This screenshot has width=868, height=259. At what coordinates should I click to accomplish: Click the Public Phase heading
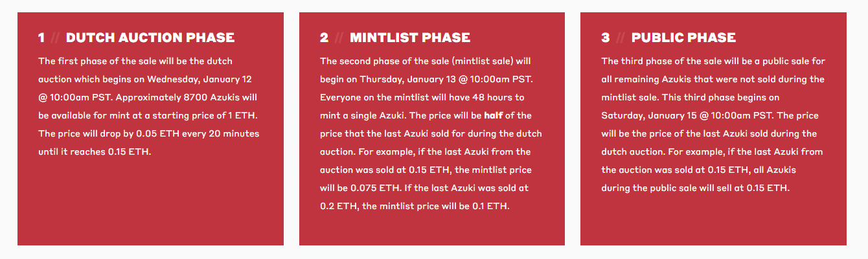683,38
